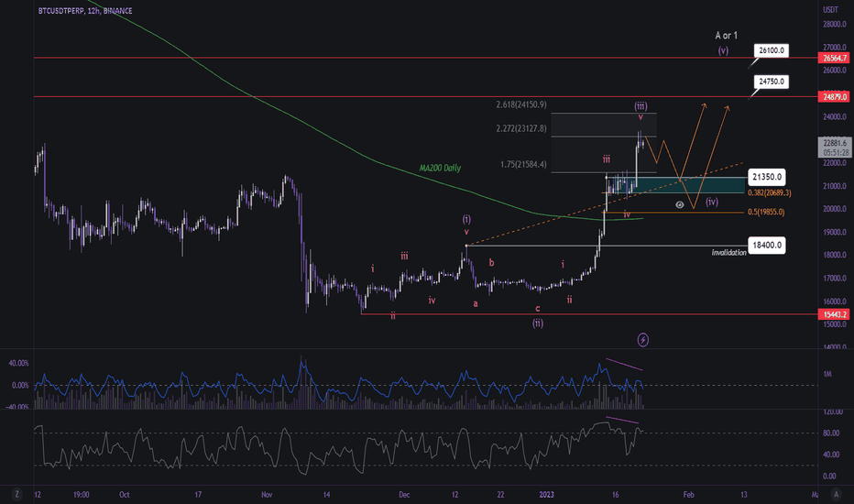Click the Oct label on time axis
854x504 pixels.
coord(125,495)
